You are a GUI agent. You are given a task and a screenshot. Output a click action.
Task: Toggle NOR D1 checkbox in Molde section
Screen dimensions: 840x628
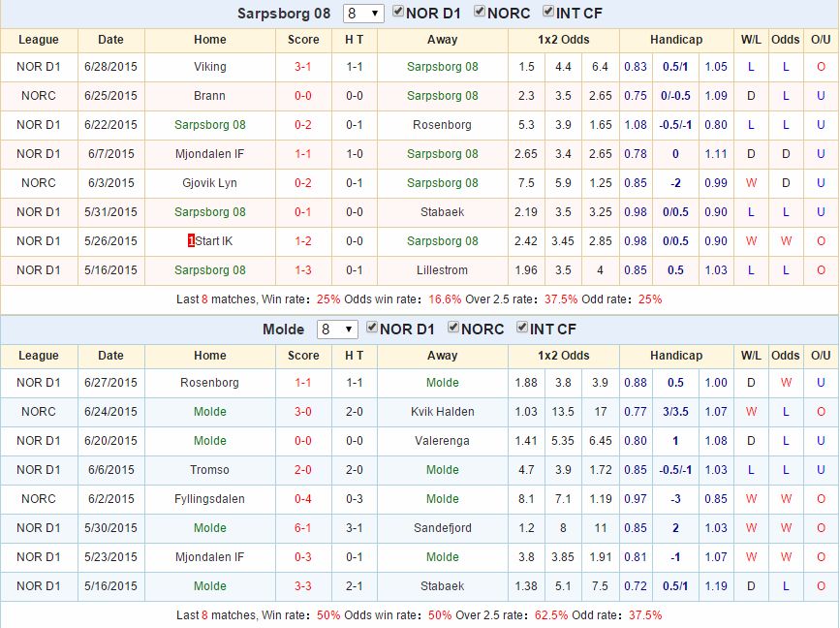[x=372, y=328]
